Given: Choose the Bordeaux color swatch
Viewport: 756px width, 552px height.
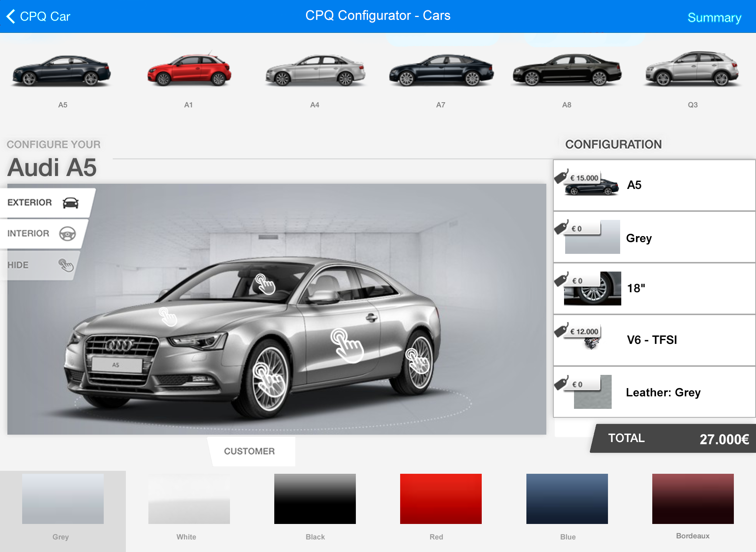Looking at the screenshot, I should 693,498.
